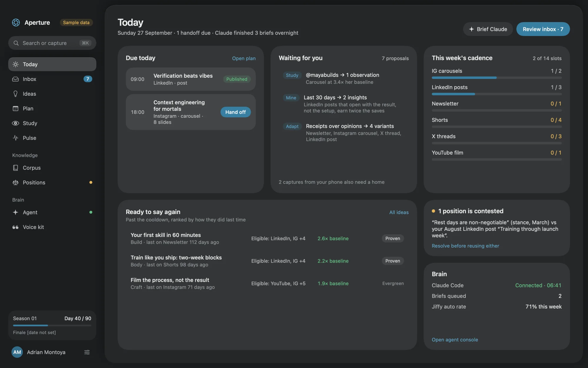Open Receipts over opinions variants proposal
588x368 pixels.
[x=344, y=132]
